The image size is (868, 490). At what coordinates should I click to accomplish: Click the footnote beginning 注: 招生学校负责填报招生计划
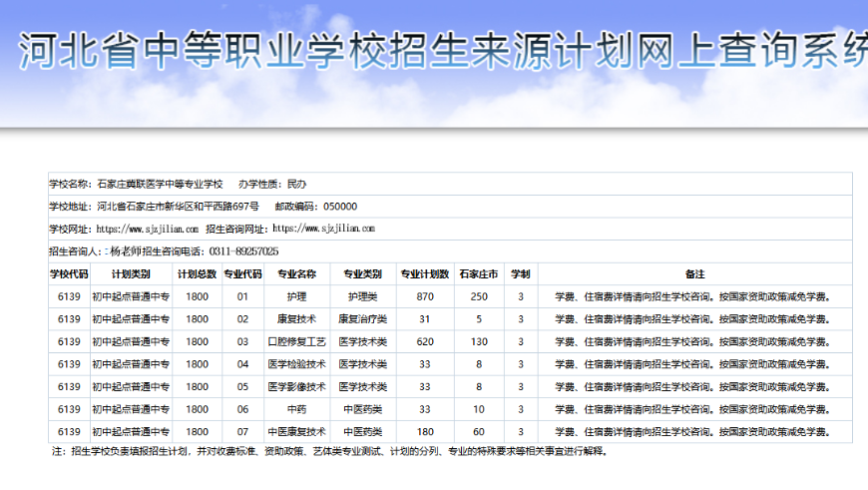[x=331, y=451]
